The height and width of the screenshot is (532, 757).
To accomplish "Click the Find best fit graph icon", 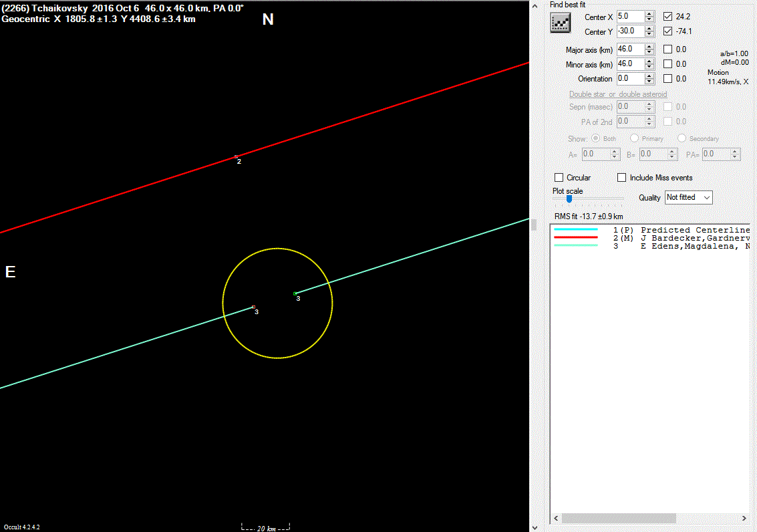I will 559,23.
